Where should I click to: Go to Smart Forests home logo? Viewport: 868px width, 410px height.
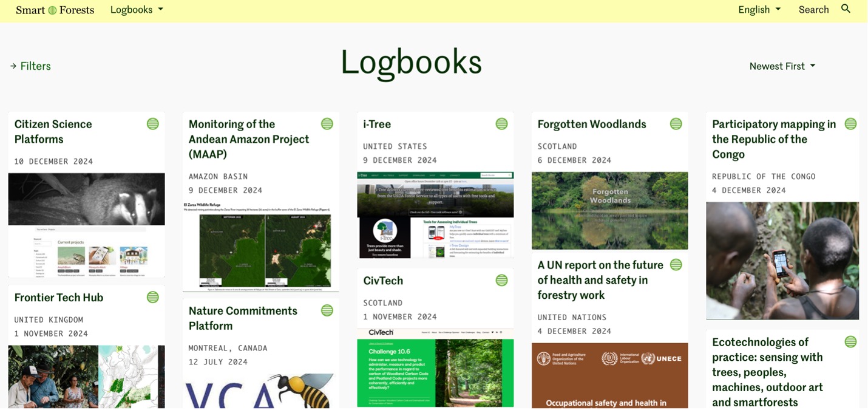55,10
